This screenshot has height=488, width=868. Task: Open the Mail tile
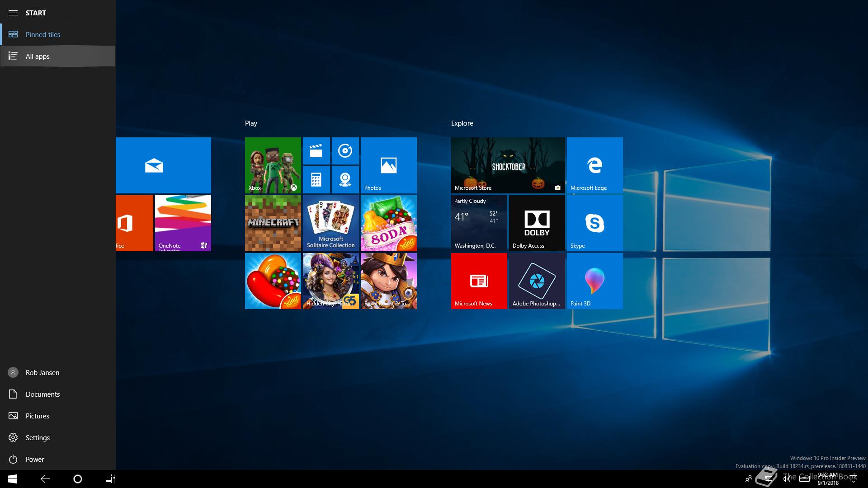tap(163, 165)
